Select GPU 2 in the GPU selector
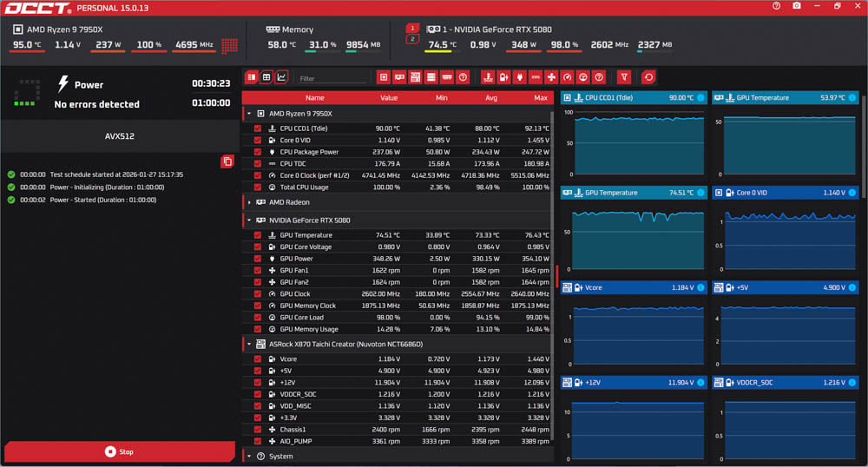The width and height of the screenshot is (868, 467). point(412,39)
